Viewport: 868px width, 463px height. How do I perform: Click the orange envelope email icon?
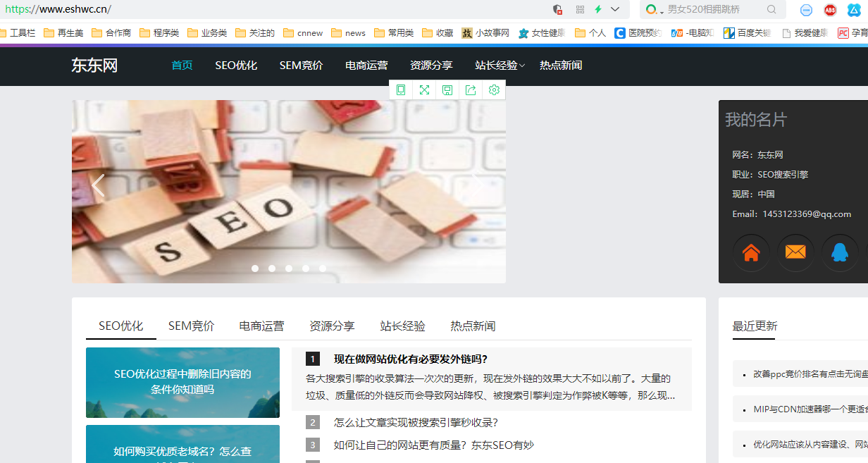795,253
